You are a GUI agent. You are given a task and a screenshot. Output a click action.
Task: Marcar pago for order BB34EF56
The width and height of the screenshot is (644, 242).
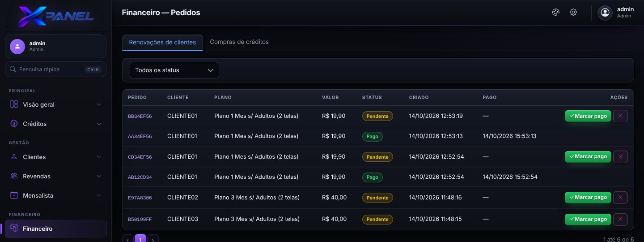tap(588, 116)
